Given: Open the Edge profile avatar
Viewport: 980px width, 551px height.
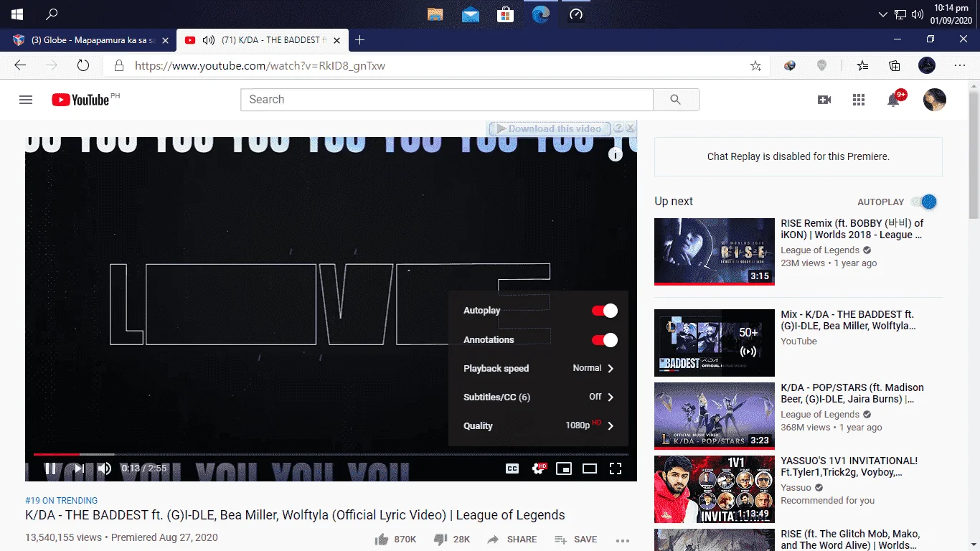Looking at the screenshot, I should click(x=927, y=65).
